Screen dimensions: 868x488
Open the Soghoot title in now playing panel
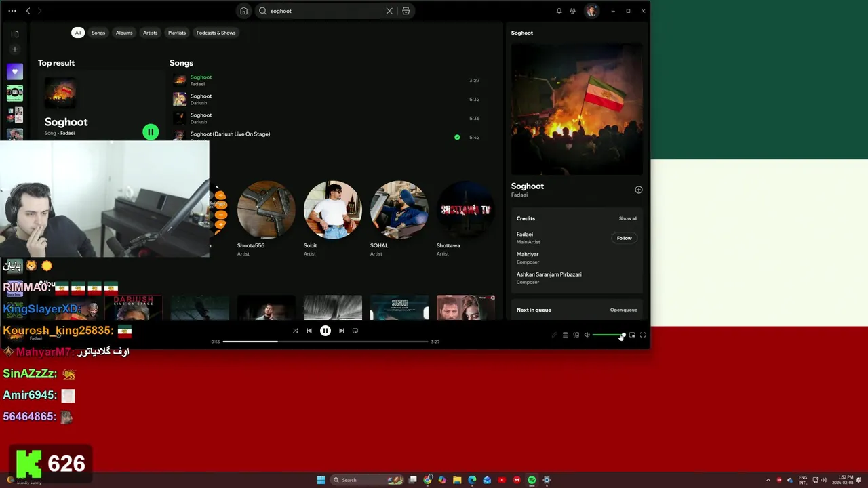click(x=528, y=186)
